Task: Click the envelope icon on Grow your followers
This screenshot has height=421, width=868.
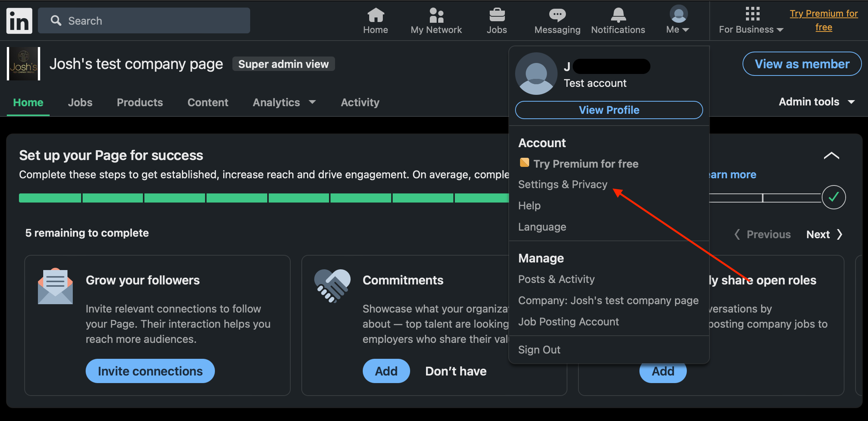Action: tap(55, 286)
